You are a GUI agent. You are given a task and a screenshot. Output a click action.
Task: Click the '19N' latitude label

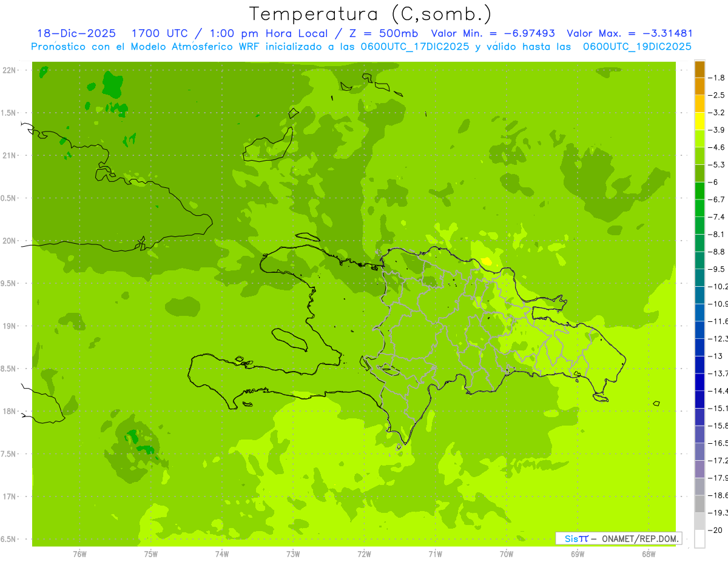point(10,326)
